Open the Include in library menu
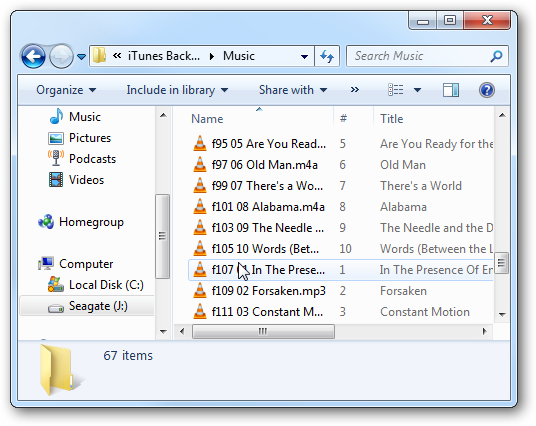Image resolution: width=536 pixels, height=426 pixels. pos(177,90)
